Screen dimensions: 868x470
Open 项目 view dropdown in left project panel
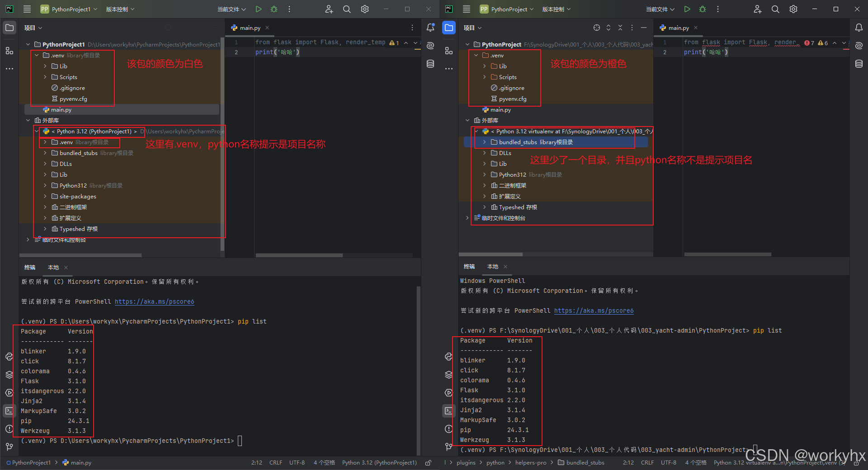click(33, 28)
